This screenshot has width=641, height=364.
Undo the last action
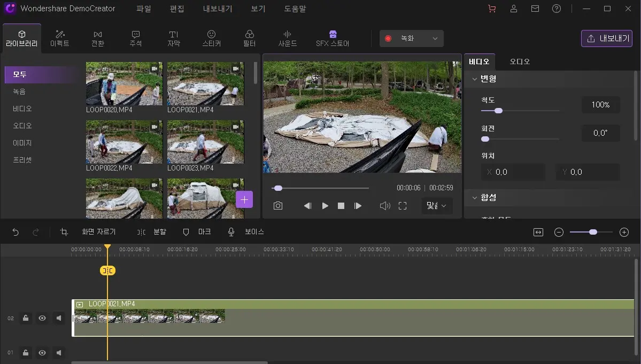(16, 232)
